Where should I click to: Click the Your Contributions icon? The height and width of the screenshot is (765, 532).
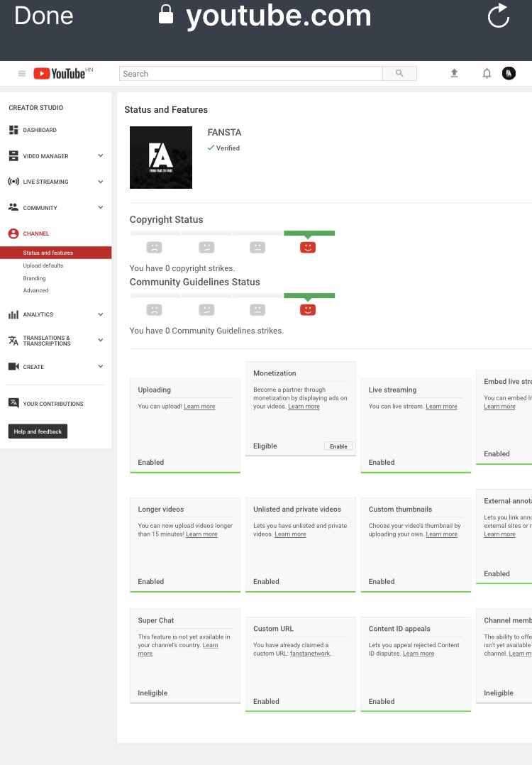[13, 403]
